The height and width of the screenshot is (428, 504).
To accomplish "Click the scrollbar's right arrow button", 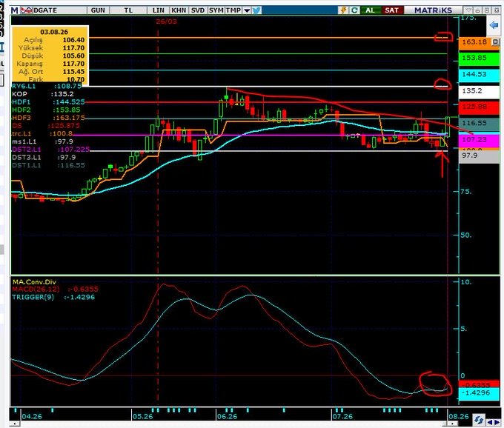I will [x=452, y=424].
